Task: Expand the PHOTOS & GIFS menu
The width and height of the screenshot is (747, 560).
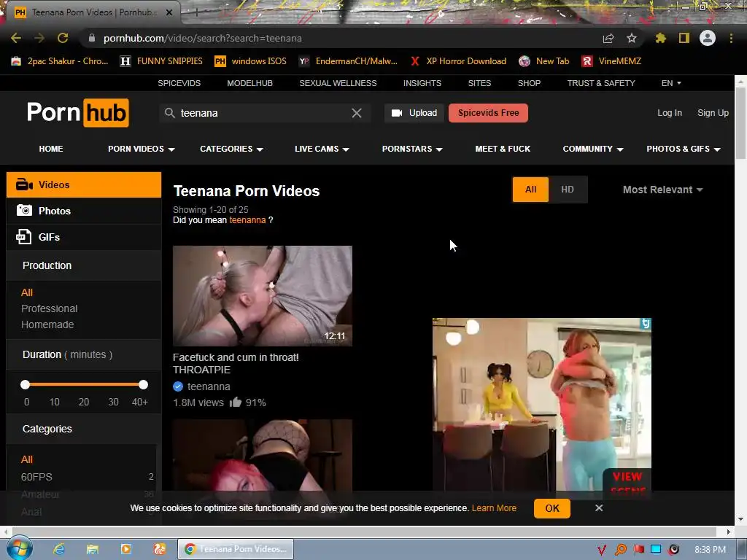Action: coord(683,149)
